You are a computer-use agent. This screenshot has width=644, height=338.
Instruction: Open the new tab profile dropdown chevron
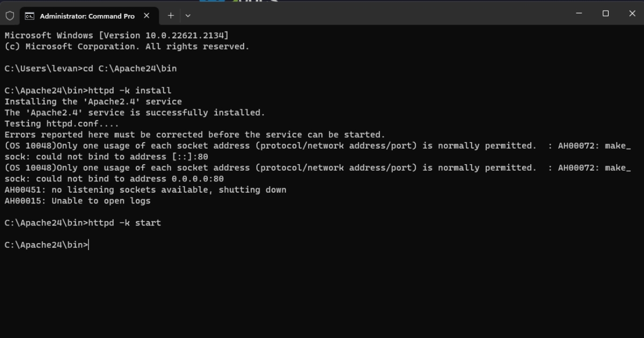click(x=187, y=16)
